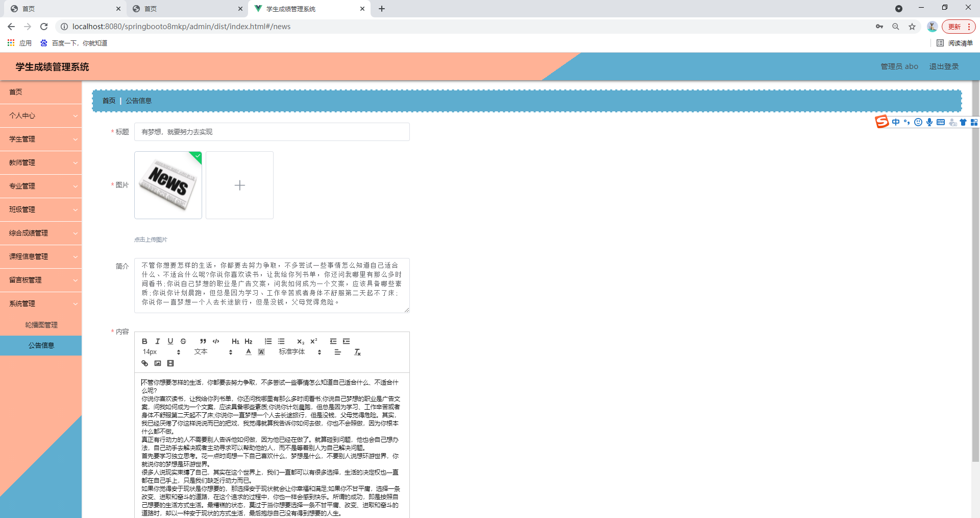Click the 公告信息 breadcrumb text
Image resolution: width=980 pixels, height=518 pixels.
pyautogui.click(x=139, y=101)
